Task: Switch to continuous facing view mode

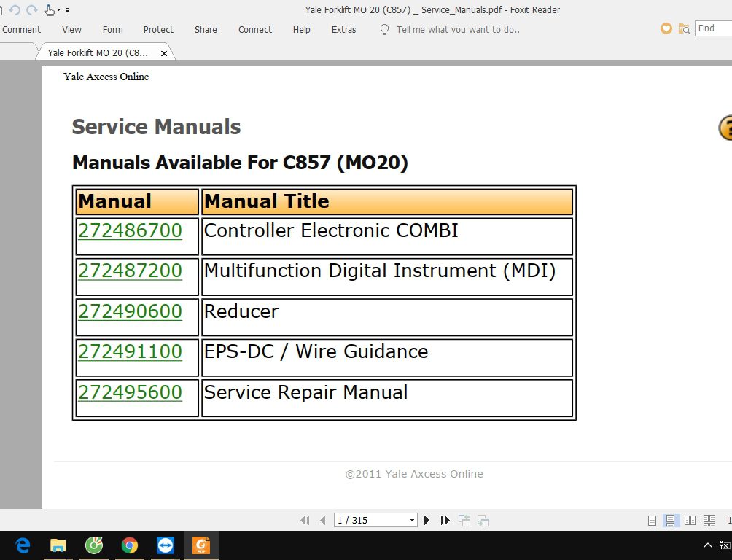Action: point(709,521)
